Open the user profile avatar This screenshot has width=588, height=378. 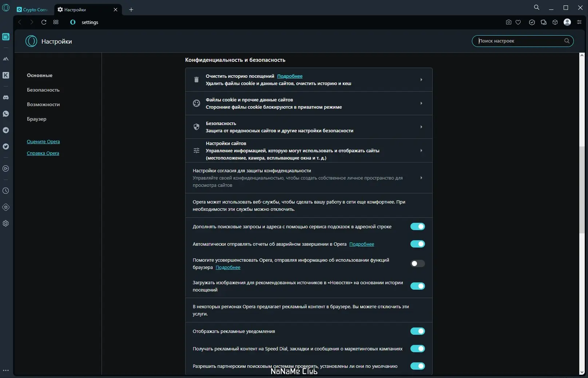tap(567, 22)
